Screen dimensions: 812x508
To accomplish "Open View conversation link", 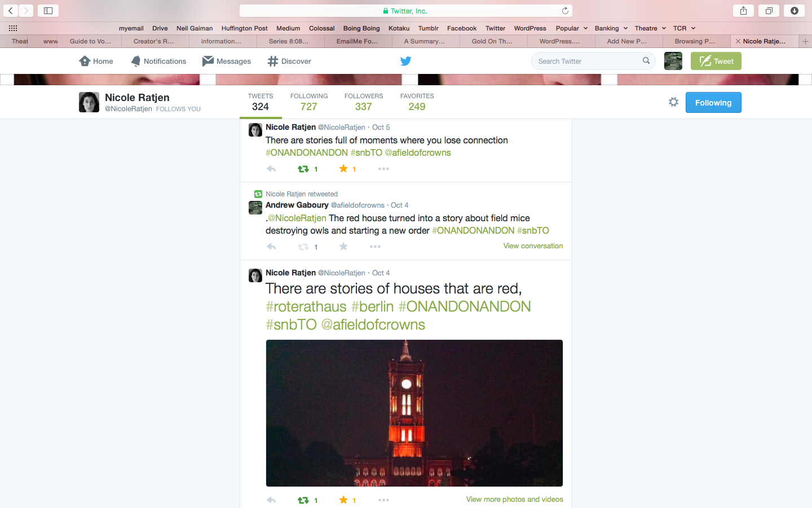I will [533, 246].
